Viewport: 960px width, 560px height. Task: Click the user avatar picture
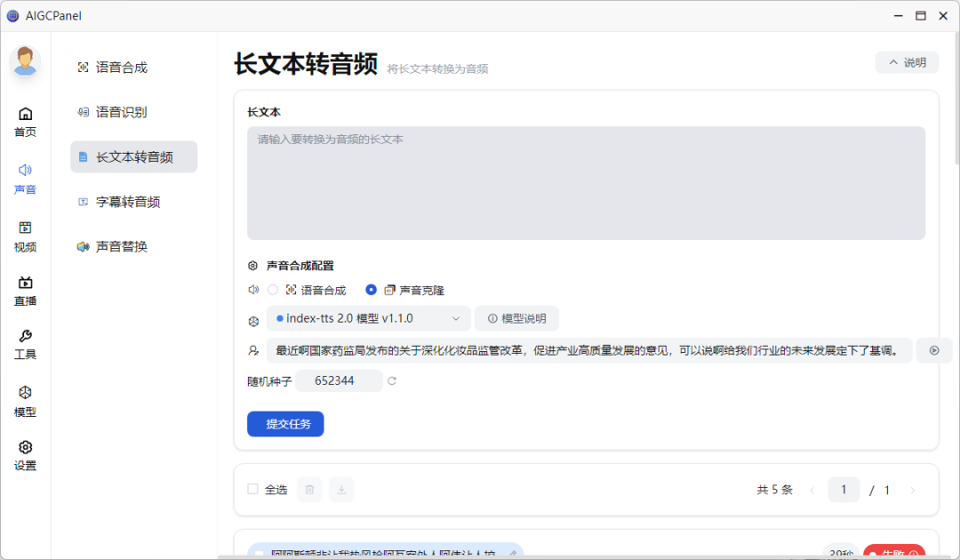(25, 61)
